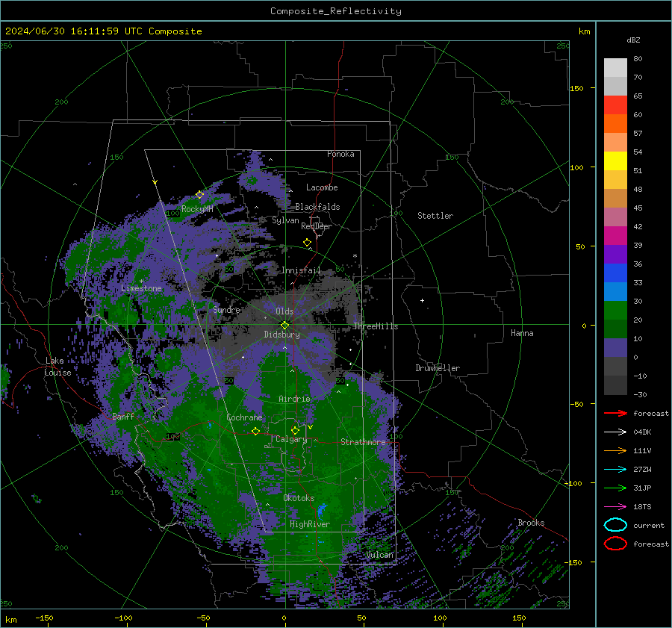
Task: Click the 'Brooks' map label
Action: click(x=531, y=523)
